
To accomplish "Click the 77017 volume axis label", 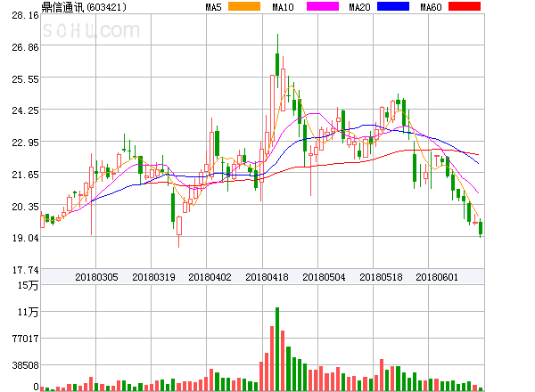I will click(25, 339).
